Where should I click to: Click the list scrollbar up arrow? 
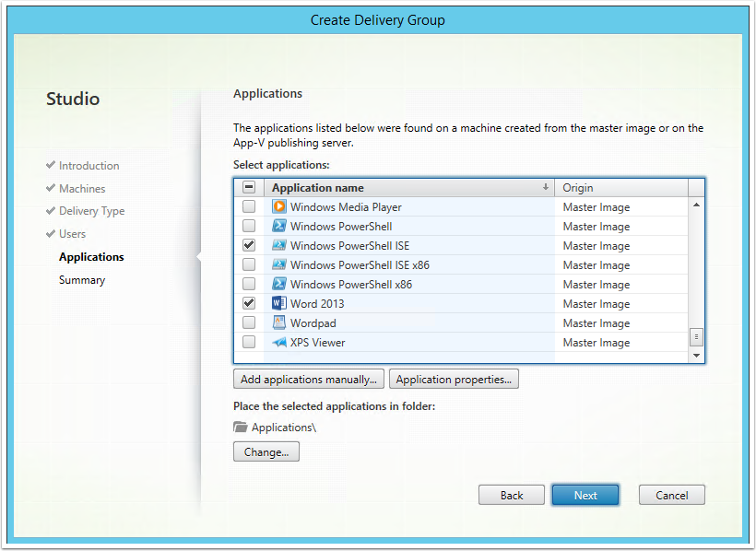696,205
